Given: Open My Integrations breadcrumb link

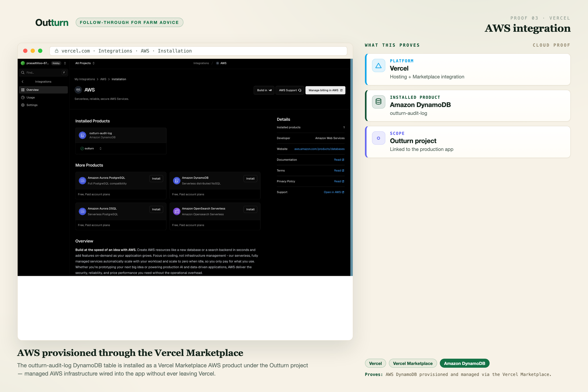Looking at the screenshot, I should [x=85, y=79].
